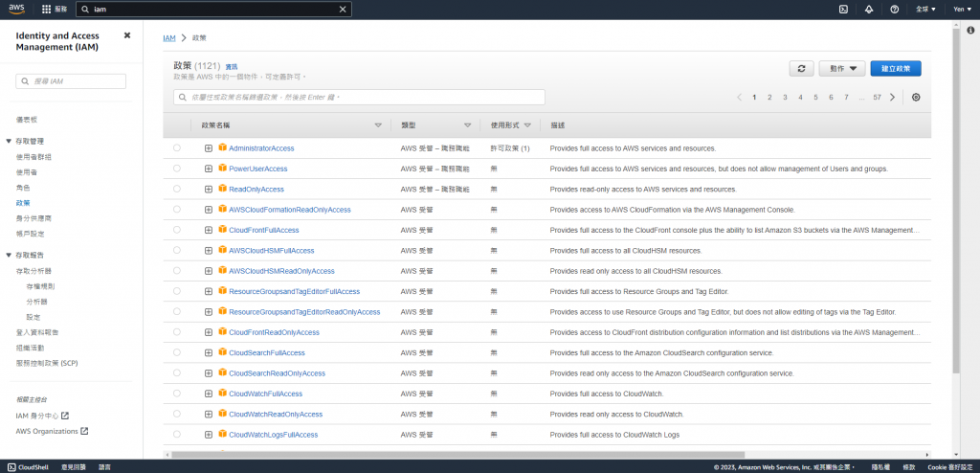This screenshot has width=980, height=473.
Task: Click the CloudFrontFullAccess policy cube icon
Action: [x=222, y=230]
